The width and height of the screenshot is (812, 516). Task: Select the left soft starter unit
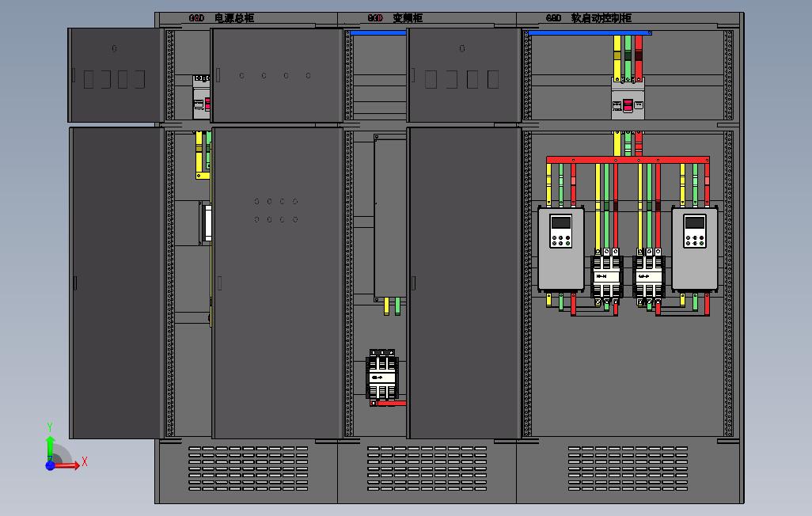coord(561,249)
